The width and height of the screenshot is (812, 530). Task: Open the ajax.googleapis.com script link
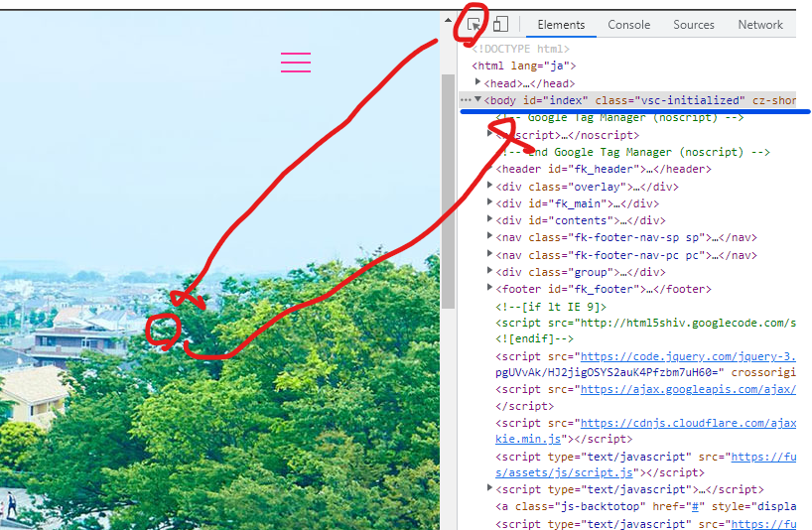pos(687,390)
